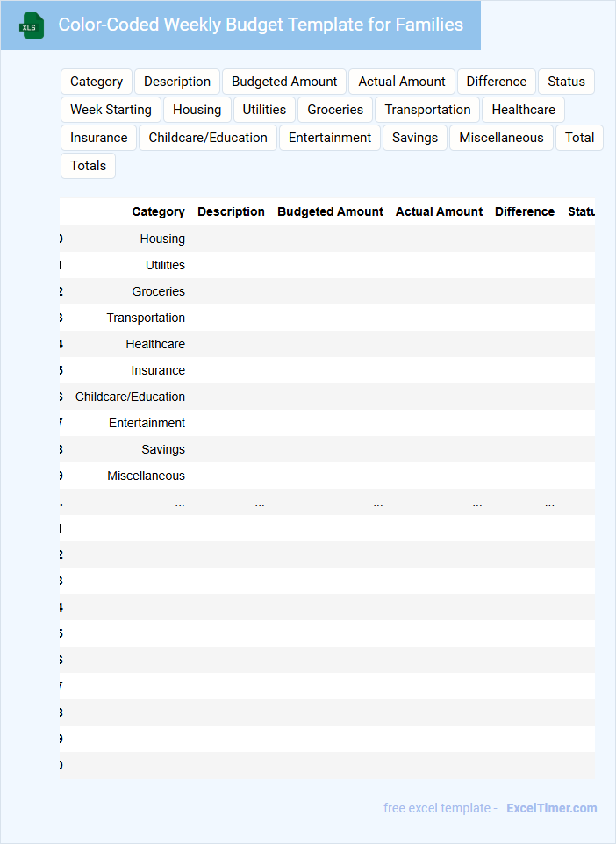The height and width of the screenshot is (844, 616).
Task: Click the Actual Amount tag
Action: 402,82
